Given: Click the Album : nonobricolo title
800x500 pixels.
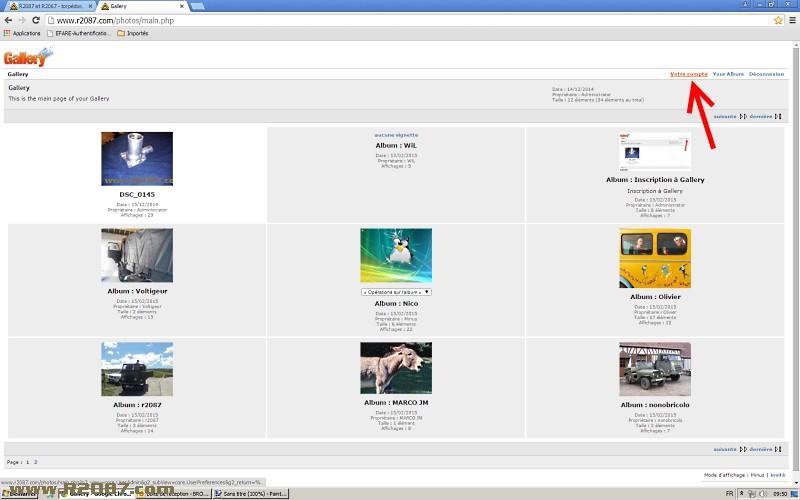Looking at the screenshot, I should (x=655, y=405).
